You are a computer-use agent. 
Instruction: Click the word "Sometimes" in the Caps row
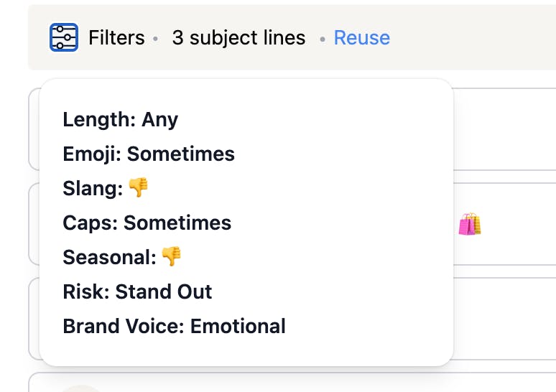[x=177, y=223]
